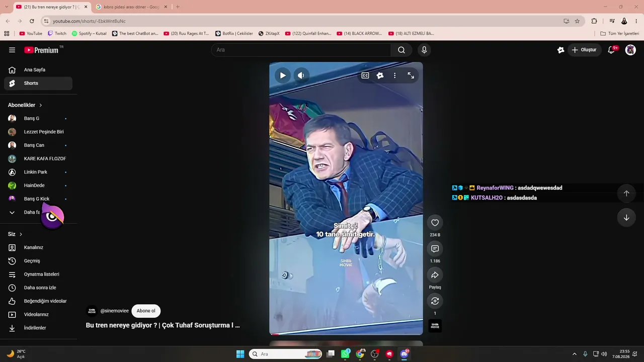Bookmark this page with the star
Screen dimensions: 644x362
pyautogui.click(x=577, y=21)
